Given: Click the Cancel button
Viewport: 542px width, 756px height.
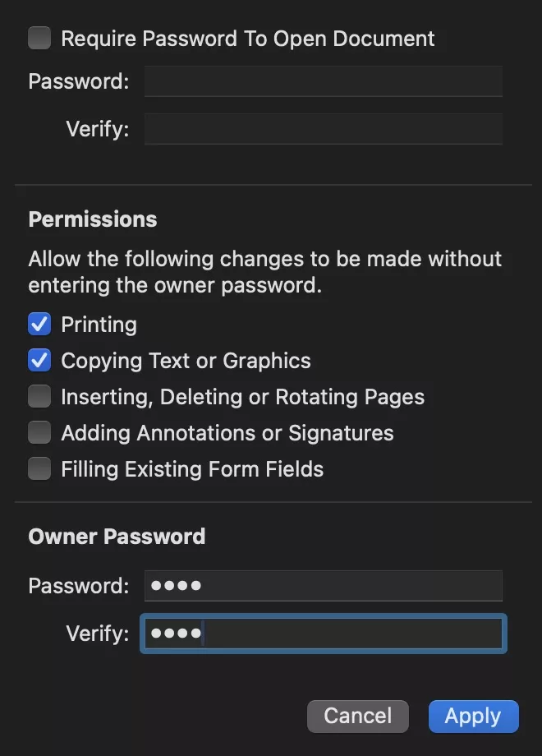Looking at the screenshot, I should 357,716.
